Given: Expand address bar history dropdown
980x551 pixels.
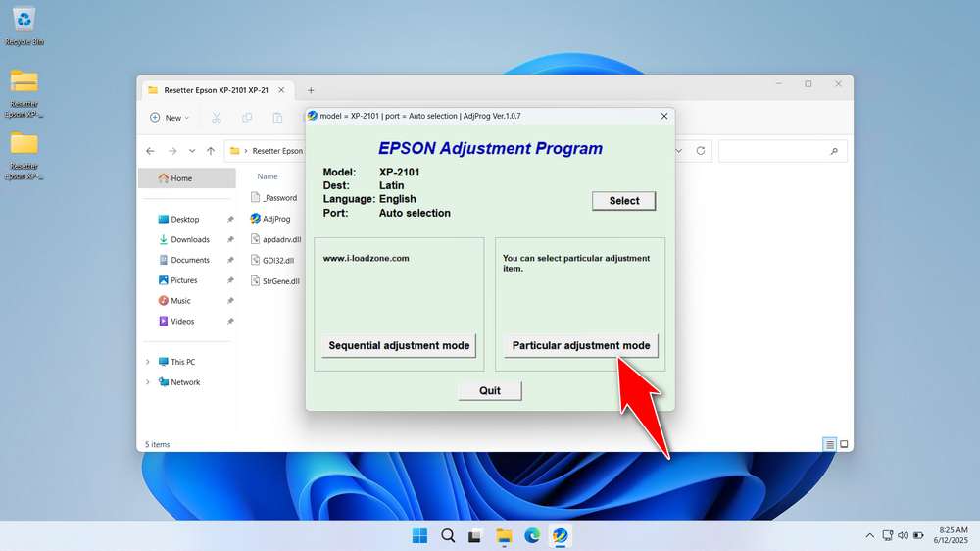Looking at the screenshot, I should 679,151.
